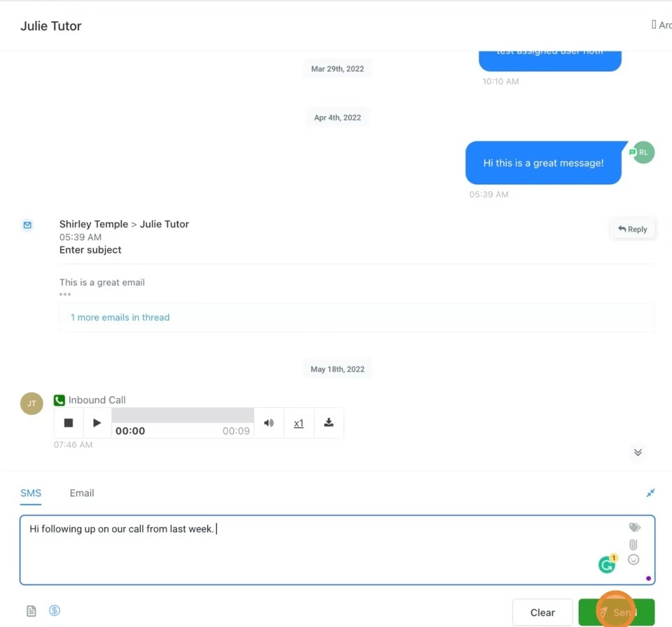Open the emoji picker smiley icon
This screenshot has height=627, width=672.
[633, 559]
